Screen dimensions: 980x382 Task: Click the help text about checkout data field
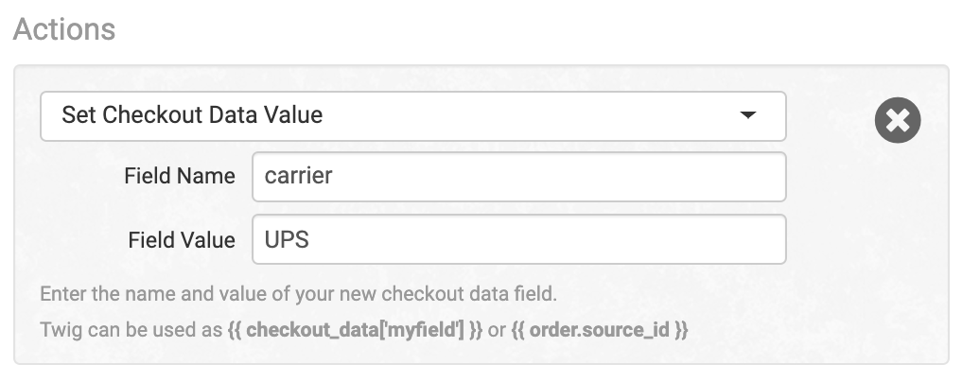point(298,294)
